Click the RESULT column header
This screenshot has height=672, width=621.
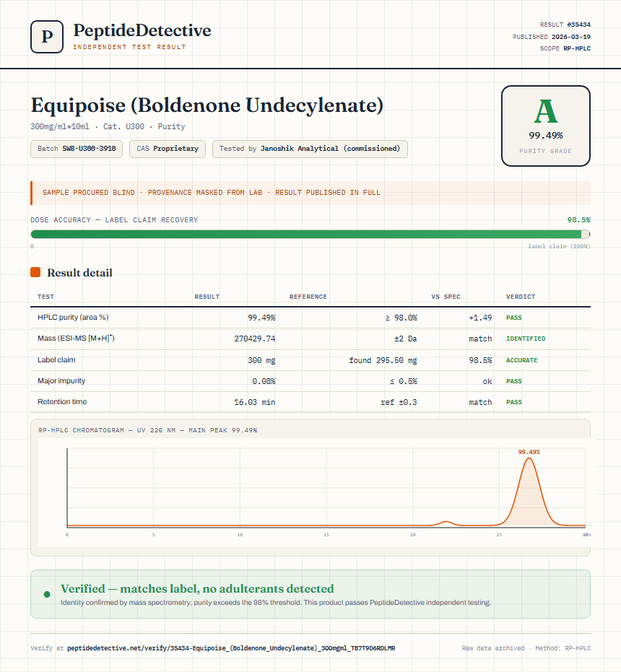click(x=207, y=297)
